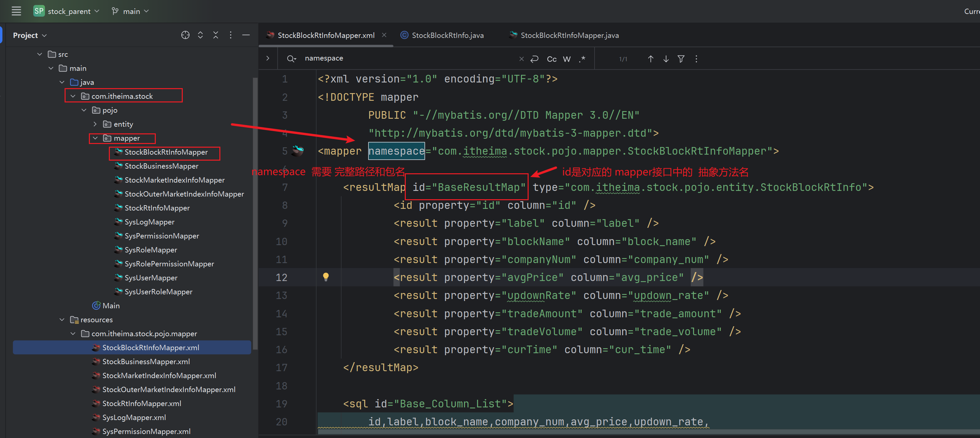
Task: Switch to the StockBlockRtInfoMapper.java tab
Action: [x=569, y=35]
